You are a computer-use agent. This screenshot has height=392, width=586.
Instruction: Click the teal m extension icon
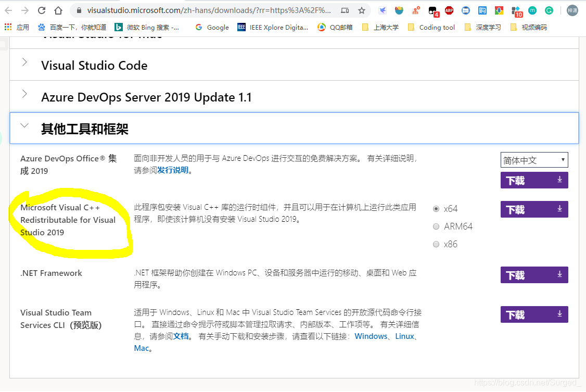[532, 10]
